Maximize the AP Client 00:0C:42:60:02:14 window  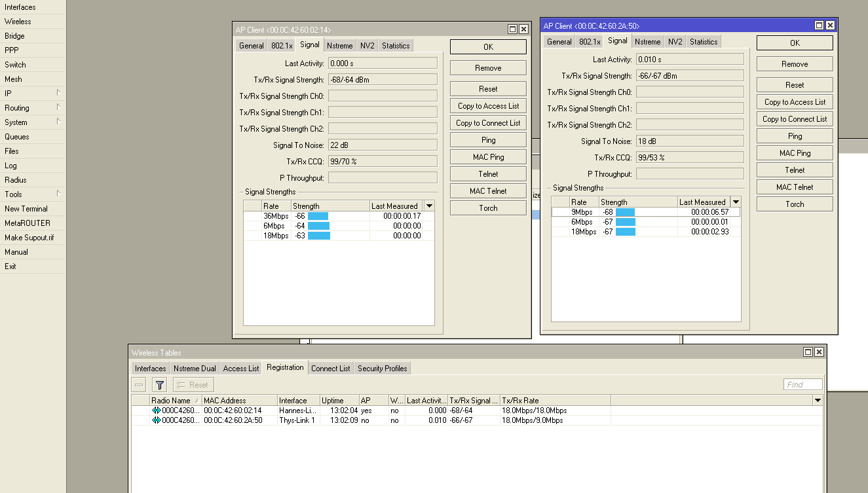point(512,29)
